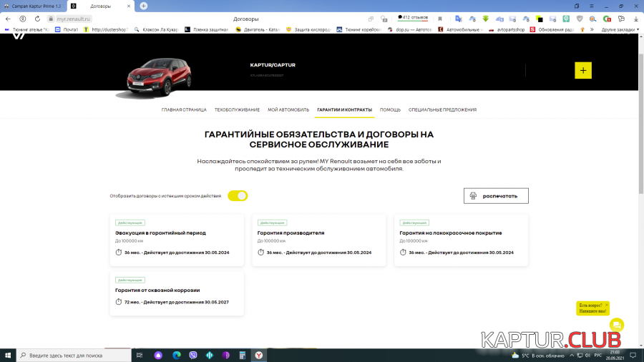Click the 'KAPTUR/CAPTUR' vehicle name
644x362 pixels.
tap(273, 65)
